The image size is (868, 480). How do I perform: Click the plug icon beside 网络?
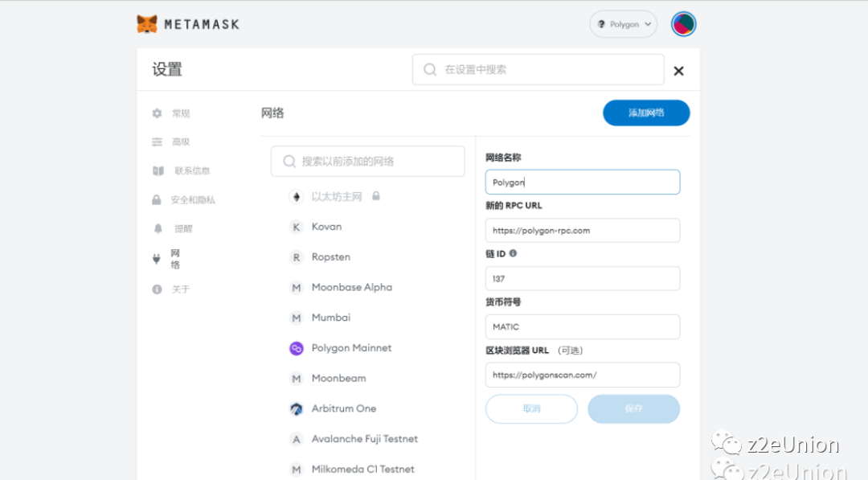pos(157,259)
